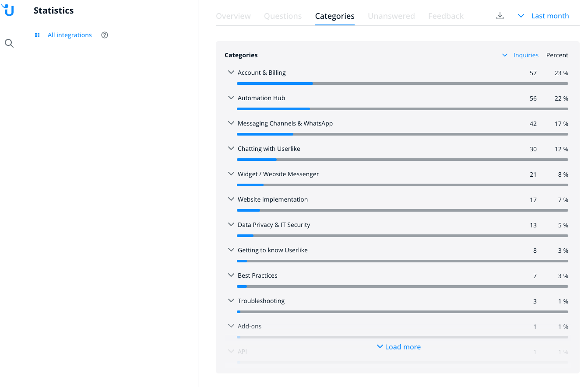Expand Messaging Channels & WhatsApp chevron
The height and width of the screenshot is (387, 588).
231,123
